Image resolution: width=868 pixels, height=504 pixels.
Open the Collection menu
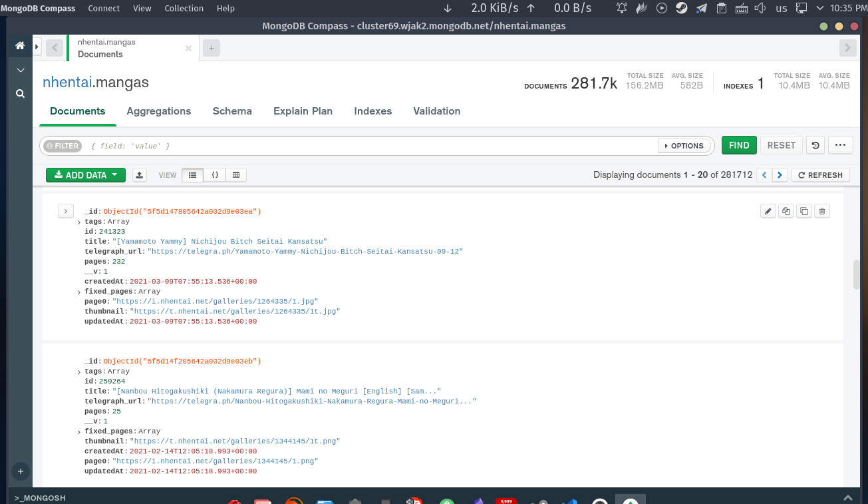tap(184, 9)
